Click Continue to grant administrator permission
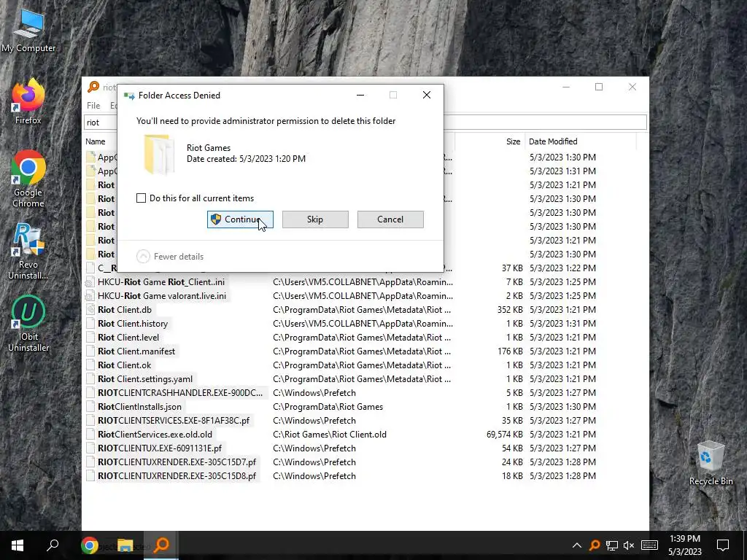Viewport: 747px width, 560px height. click(240, 219)
